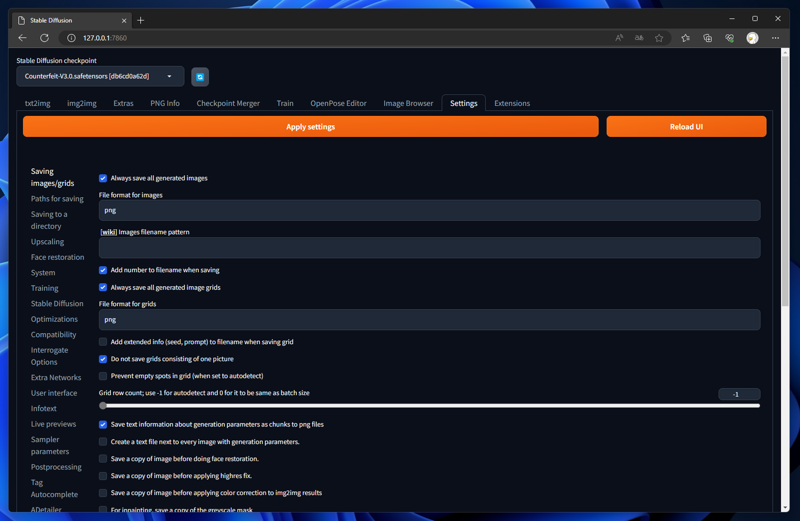Open the browser profile avatar
The height and width of the screenshot is (521, 800).
click(752, 38)
